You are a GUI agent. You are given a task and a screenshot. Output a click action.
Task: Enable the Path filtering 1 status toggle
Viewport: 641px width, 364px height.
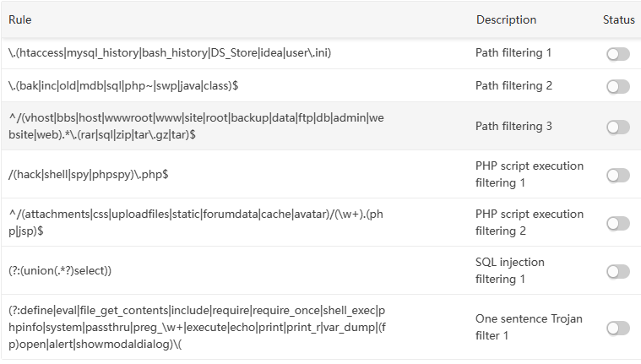(617, 54)
